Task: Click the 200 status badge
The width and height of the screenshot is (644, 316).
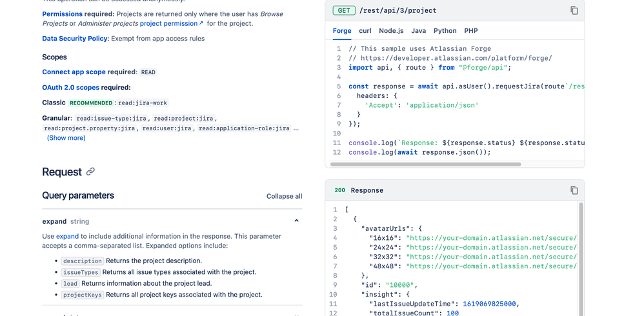Action: tap(339, 190)
